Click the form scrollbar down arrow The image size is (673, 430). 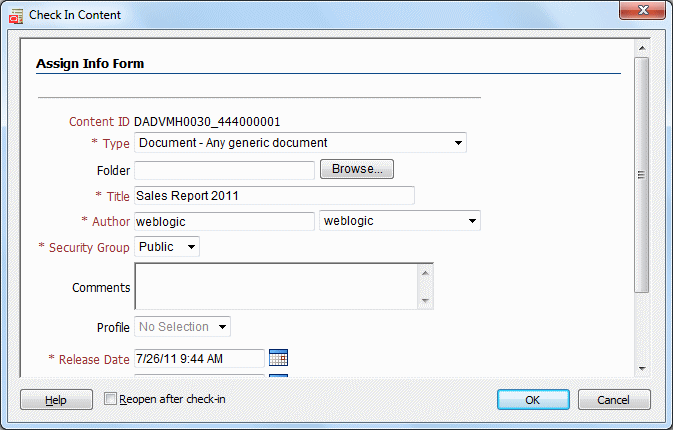point(642,369)
